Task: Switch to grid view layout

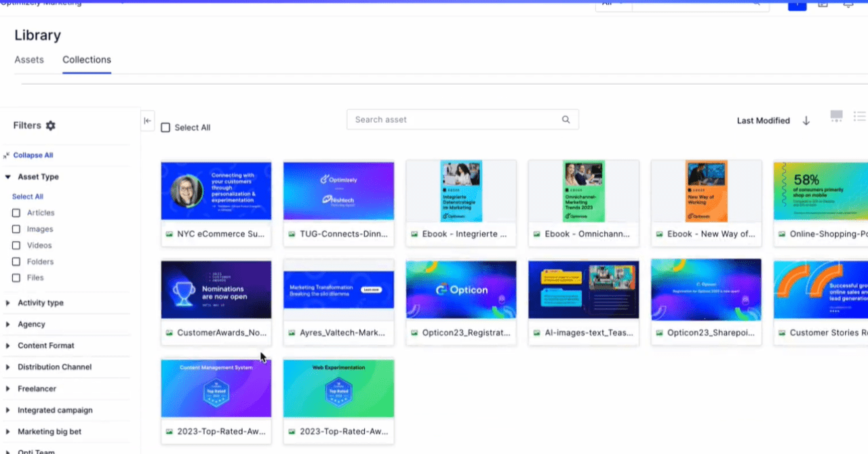Action: 837,117
